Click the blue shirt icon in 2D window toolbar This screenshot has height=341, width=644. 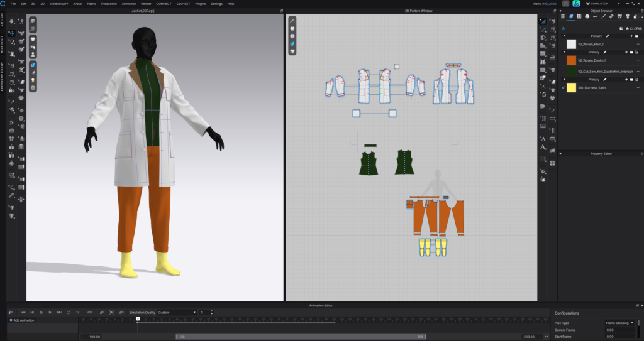point(292,44)
